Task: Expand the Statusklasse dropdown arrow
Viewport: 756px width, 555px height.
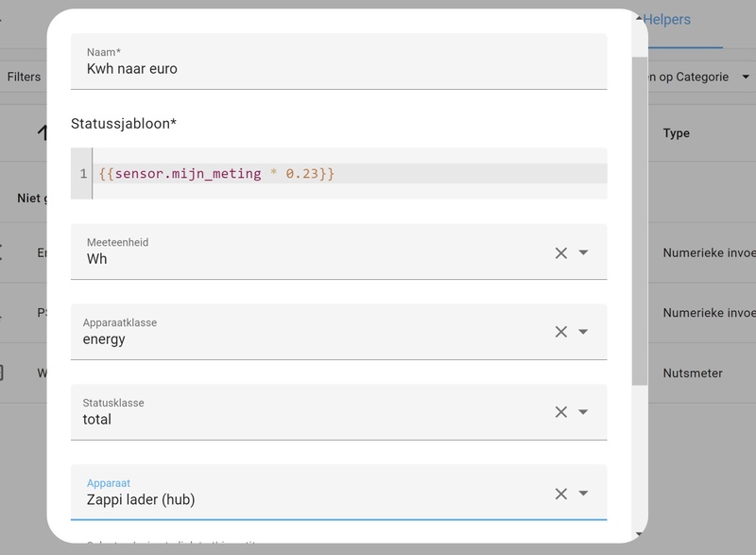Action: click(584, 412)
